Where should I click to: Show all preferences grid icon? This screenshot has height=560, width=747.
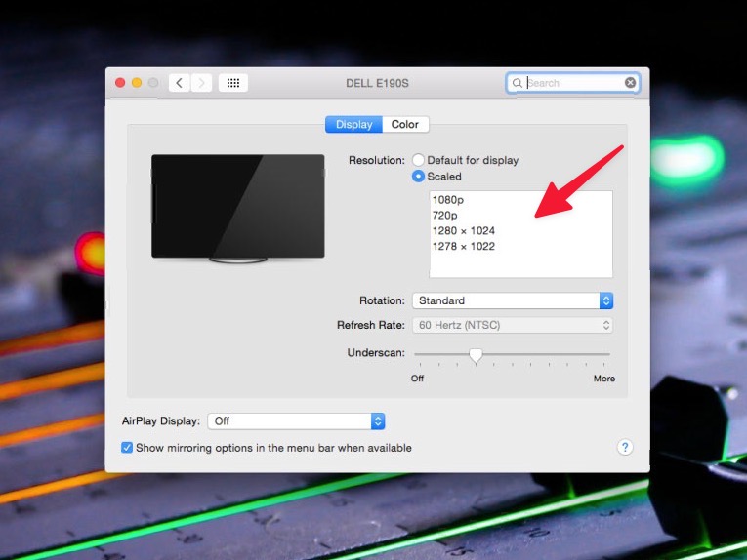tap(233, 83)
